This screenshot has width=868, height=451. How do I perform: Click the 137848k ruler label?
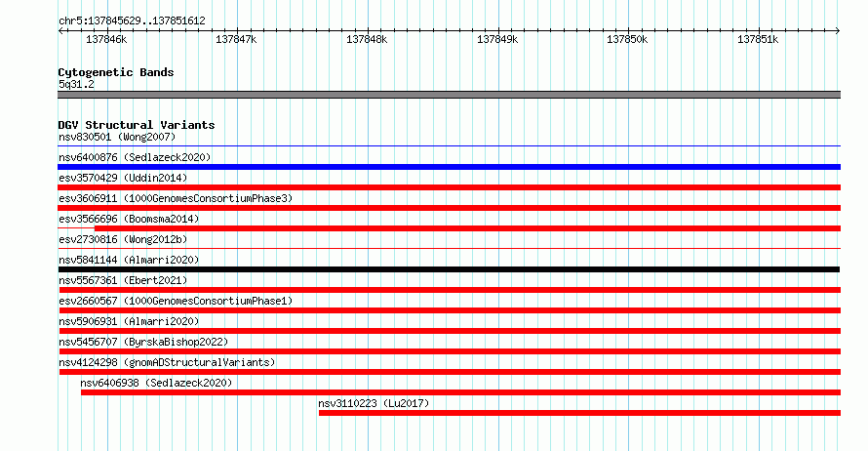367,39
